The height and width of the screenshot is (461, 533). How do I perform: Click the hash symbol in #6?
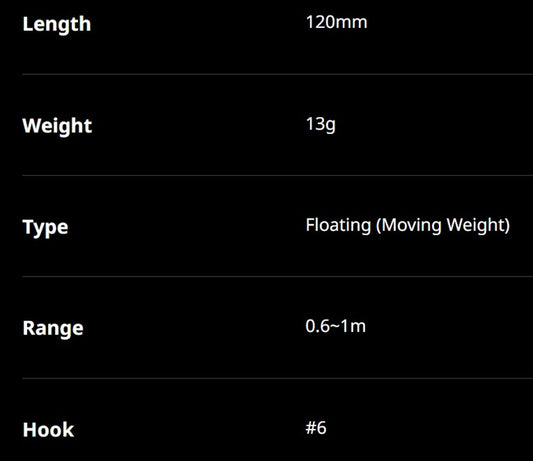point(310,428)
